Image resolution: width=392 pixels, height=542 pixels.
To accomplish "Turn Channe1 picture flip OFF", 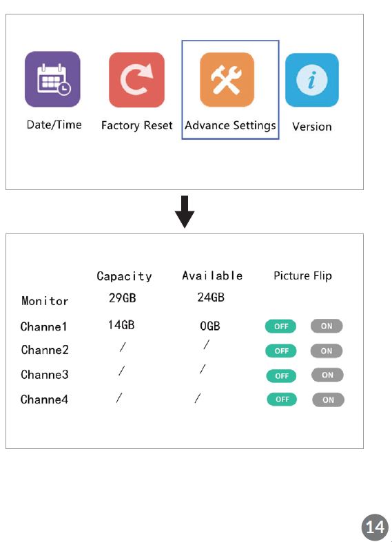I will (x=280, y=326).
